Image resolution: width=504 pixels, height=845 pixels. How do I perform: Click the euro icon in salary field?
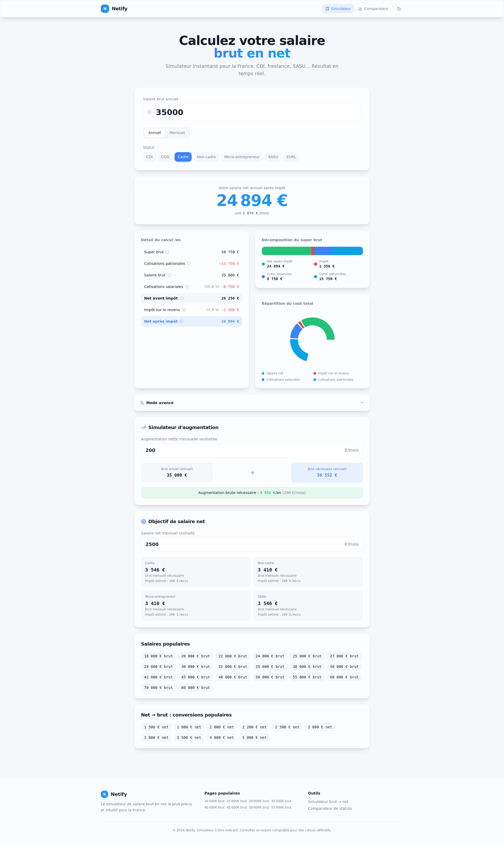[149, 112]
